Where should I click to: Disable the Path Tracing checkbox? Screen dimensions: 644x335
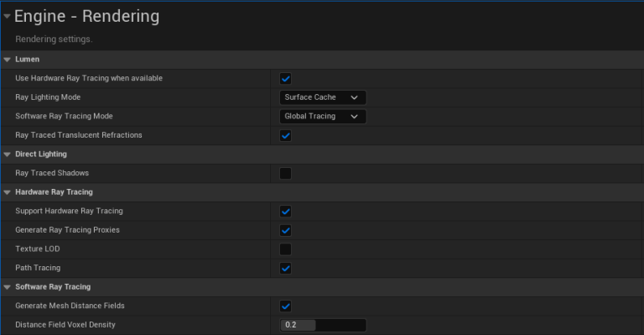pyautogui.click(x=285, y=268)
